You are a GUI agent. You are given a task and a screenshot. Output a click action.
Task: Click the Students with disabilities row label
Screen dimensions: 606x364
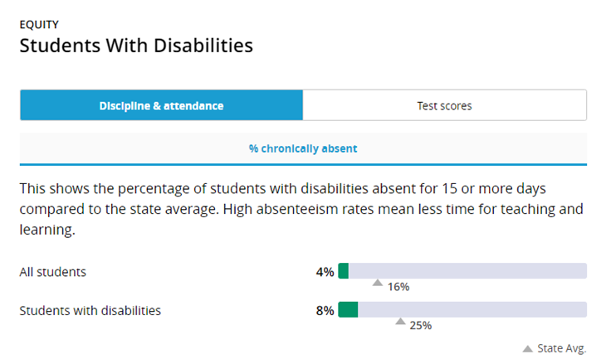(90, 311)
